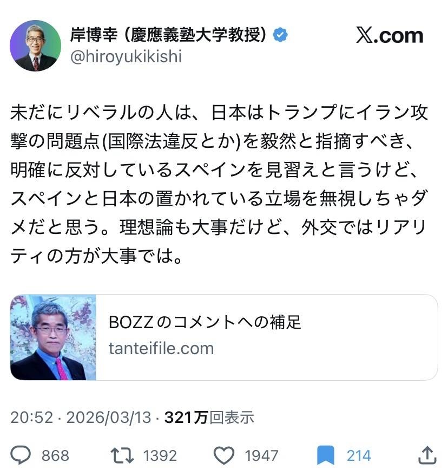Click the 1947 likes count

[x=261, y=456]
